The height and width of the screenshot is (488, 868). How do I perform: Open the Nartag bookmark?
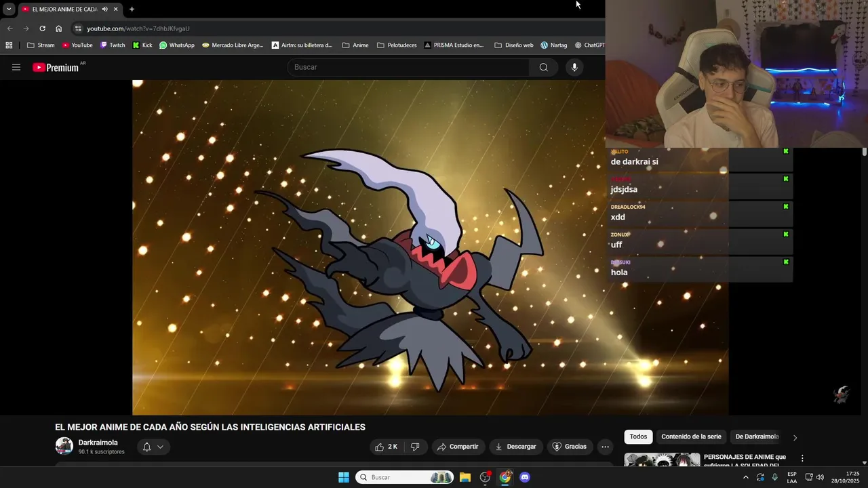554,45
